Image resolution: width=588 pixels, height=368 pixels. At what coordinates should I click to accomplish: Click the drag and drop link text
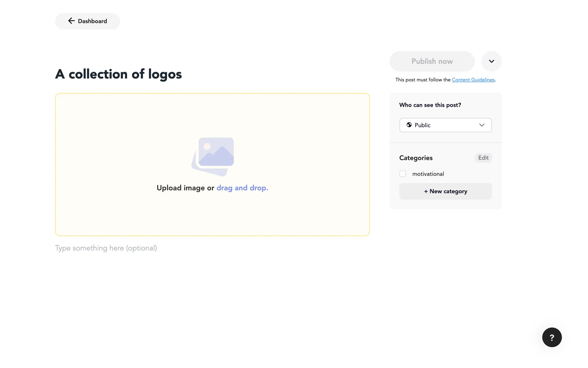click(x=242, y=188)
